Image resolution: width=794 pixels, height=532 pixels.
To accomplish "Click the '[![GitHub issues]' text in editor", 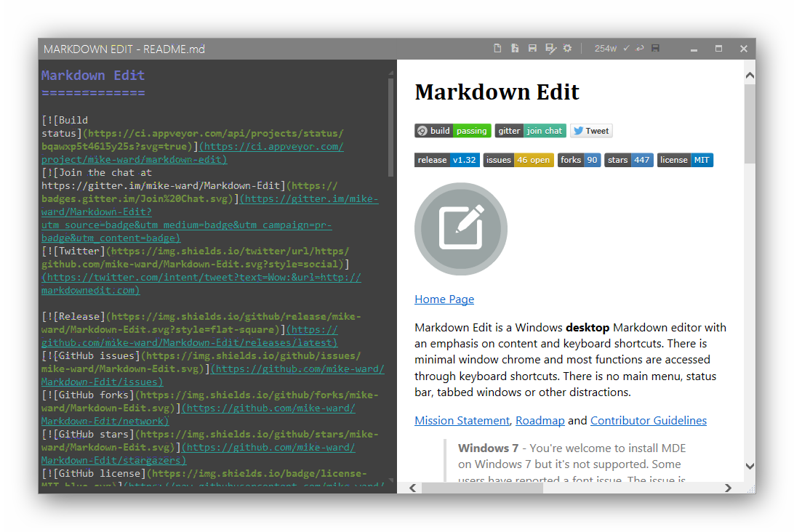I will point(91,356).
